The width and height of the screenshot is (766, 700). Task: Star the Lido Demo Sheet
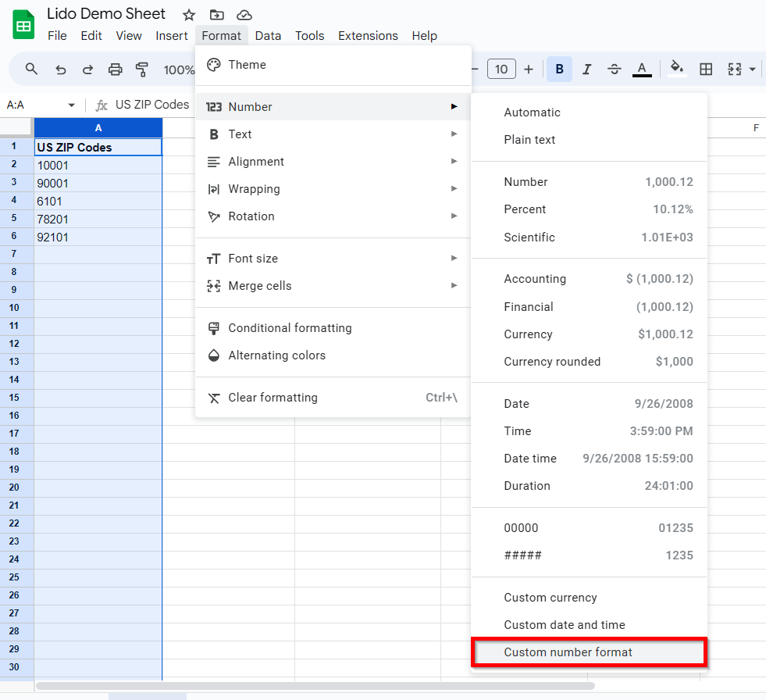pos(188,14)
